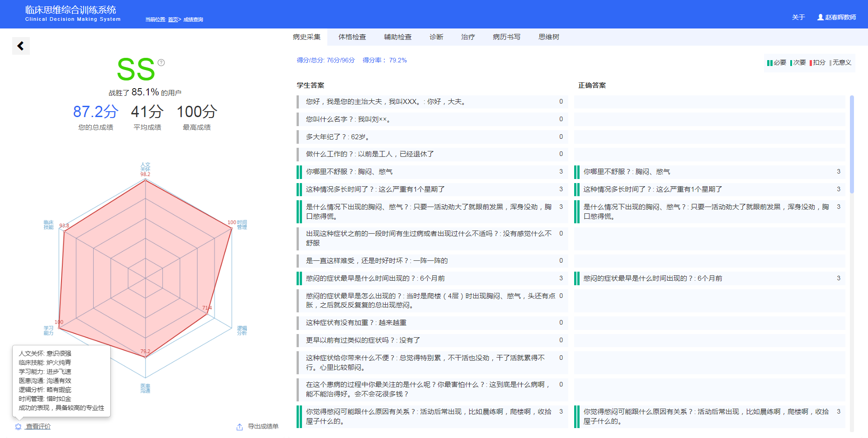Open the 病历书写 tab
The height and width of the screenshot is (438, 868).
pyautogui.click(x=506, y=37)
